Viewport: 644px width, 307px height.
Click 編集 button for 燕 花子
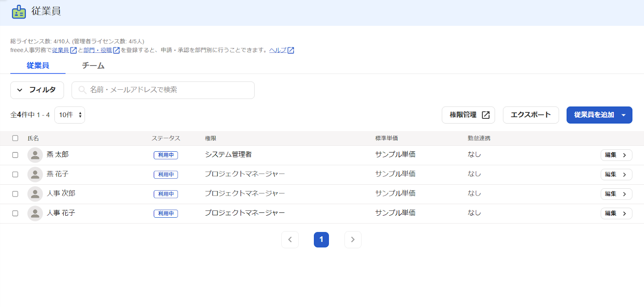point(616,174)
